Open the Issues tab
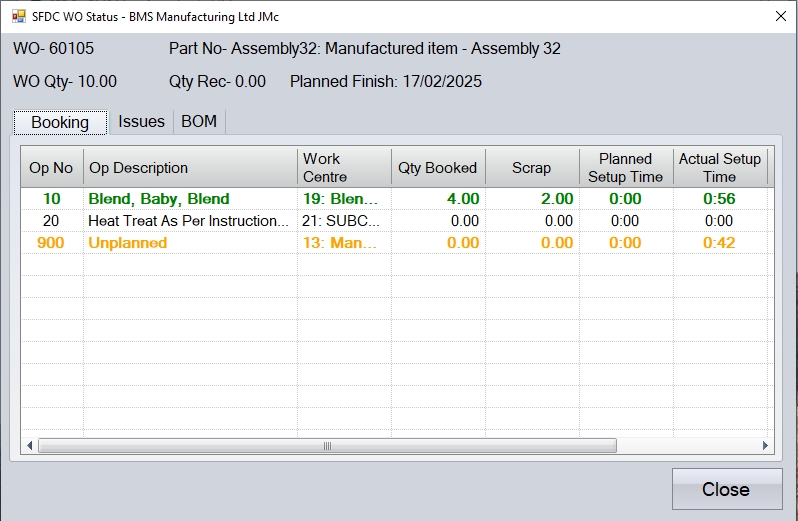The image size is (798, 521). 141,121
